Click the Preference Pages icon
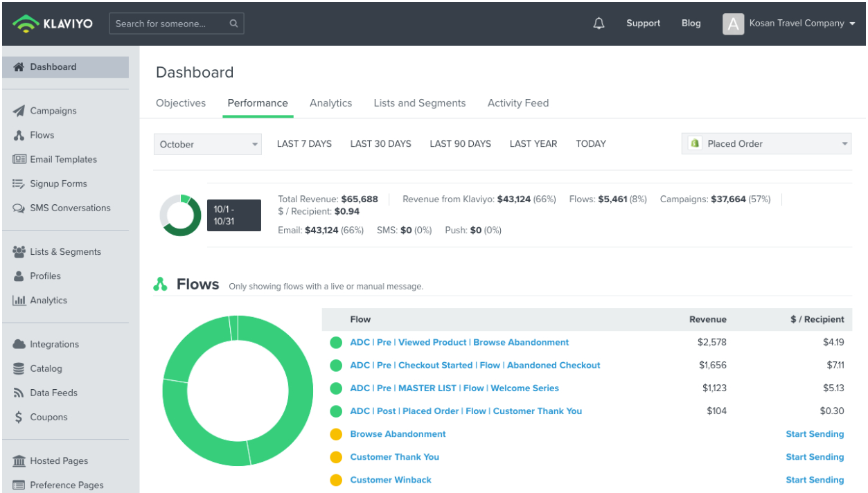Screen dimensions: 868x493 tap(19, 485)
